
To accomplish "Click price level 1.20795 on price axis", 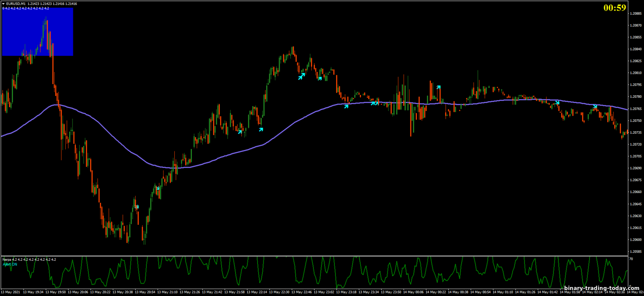I will (x=635, y=85).
